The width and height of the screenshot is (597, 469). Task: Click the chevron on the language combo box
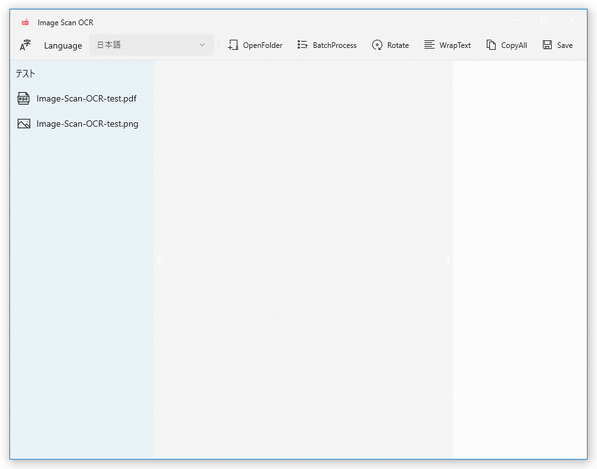pos(202,45)
